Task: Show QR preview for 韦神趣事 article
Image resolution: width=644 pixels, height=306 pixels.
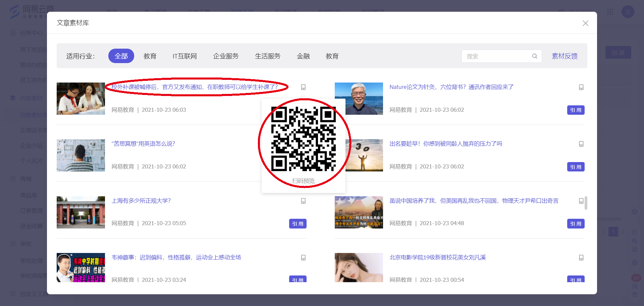Action: 303,258
